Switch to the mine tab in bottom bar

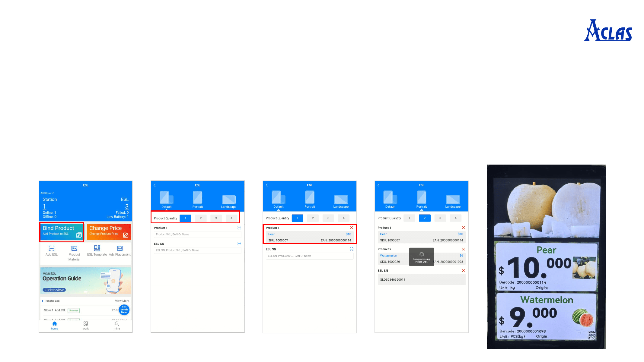[x=117, y=326]
